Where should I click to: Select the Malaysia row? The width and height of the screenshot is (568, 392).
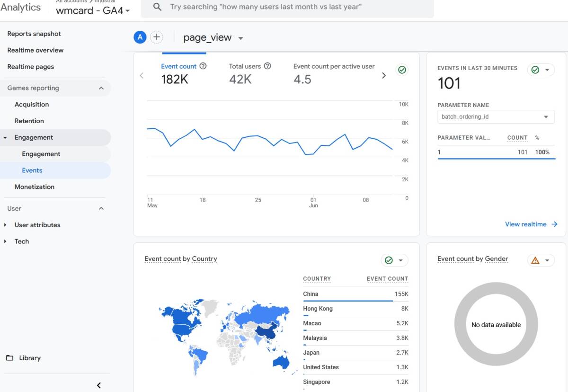coord(355,338)
